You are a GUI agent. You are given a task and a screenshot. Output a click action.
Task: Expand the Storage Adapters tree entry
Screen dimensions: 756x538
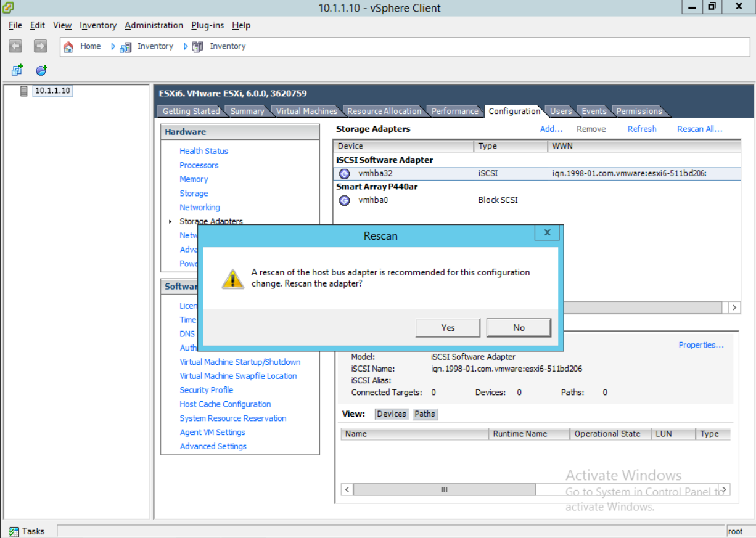pos(171,221)
